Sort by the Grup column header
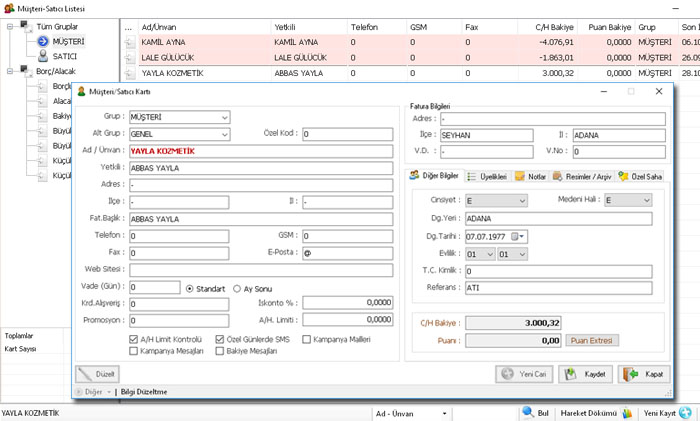Screen dimensions: 700x421 (x=656, y=27)
